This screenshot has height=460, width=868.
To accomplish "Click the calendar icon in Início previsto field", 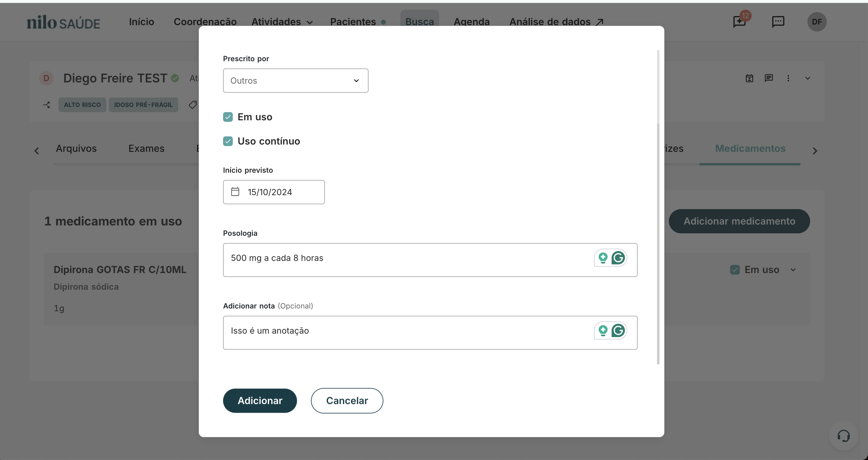I will point(235,192).
